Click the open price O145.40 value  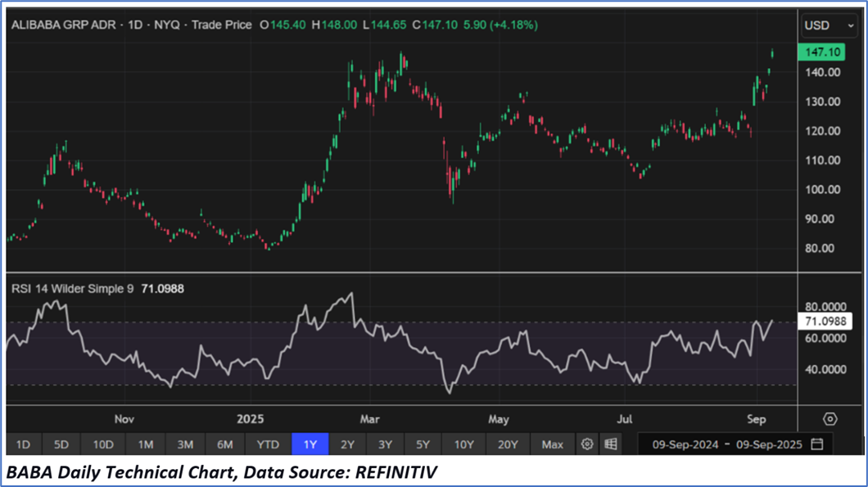(x=283, y=25)
